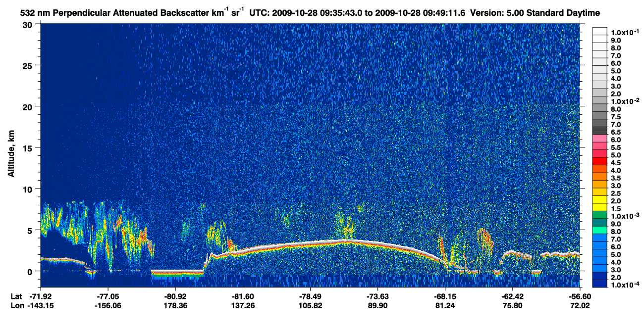
Task: Click the 'Lat' row label
Action: pyautogui.click(x=16, y=296)
